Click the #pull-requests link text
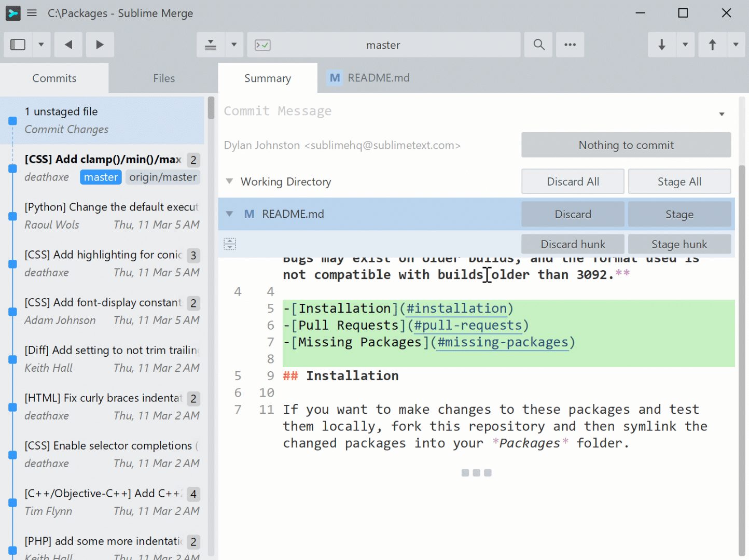The width and height of the screenshot is (749, 560). [468, 326]
